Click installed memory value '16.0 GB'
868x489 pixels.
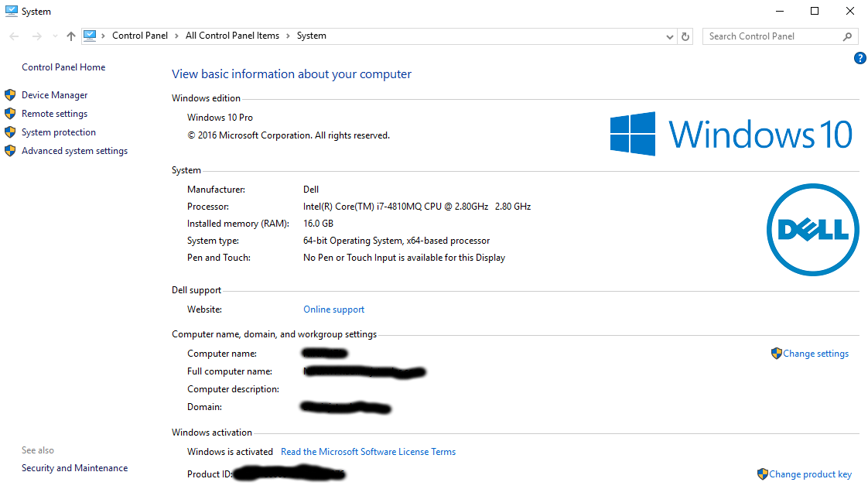318,224
